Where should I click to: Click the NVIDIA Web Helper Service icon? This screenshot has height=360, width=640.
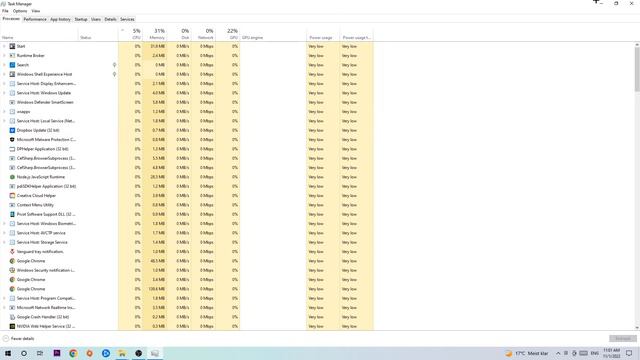point(12,326)
